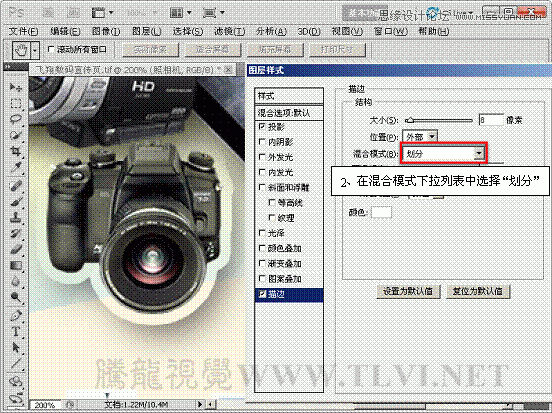This screenshot has height=413, width=552.
Task: Enable the 外发光 layer style
Action: click(262, 157)
